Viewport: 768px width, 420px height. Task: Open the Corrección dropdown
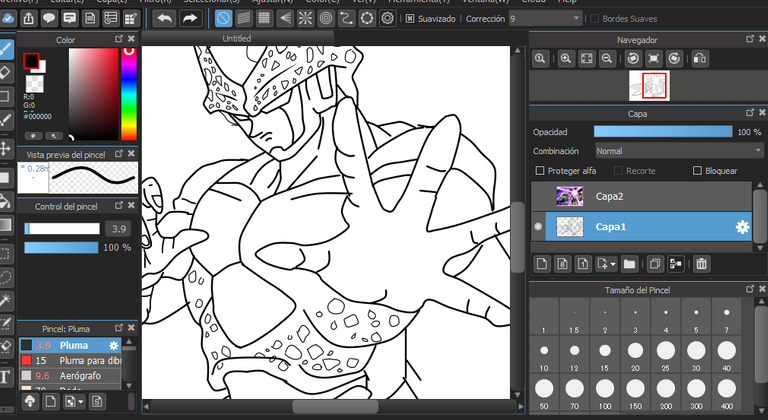[x=545, y=19]
